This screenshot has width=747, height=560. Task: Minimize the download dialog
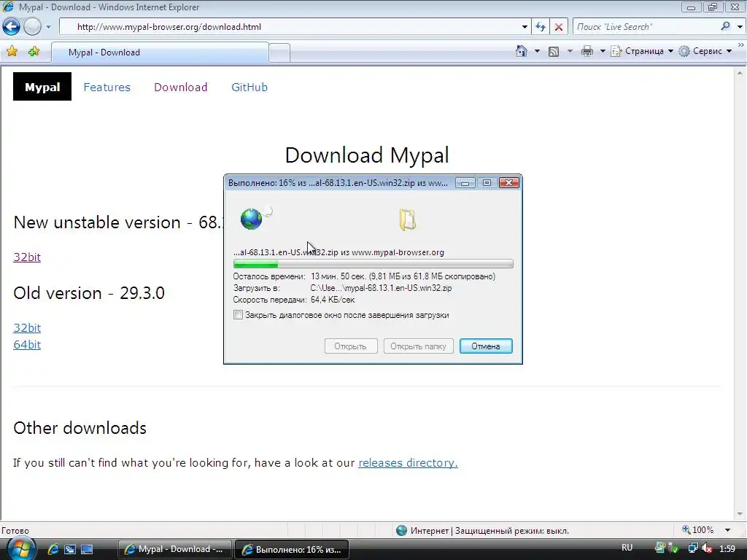pyautogui.click(x=465, y=183)
